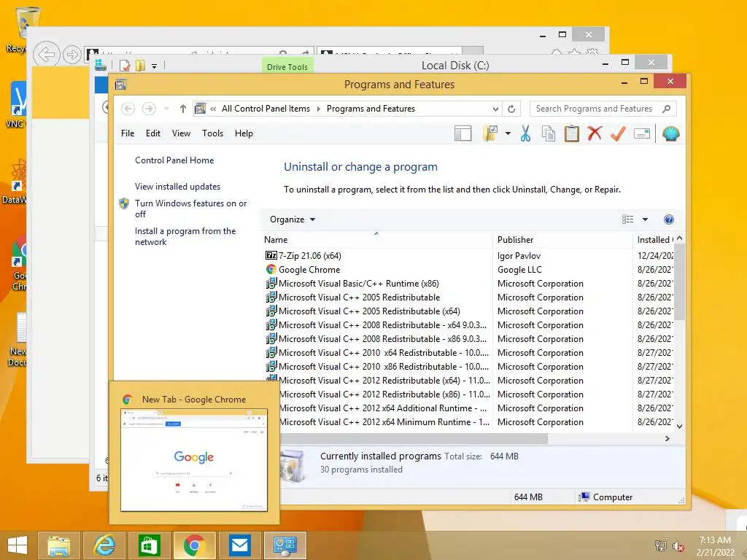Viewport: 747px width, 560px height.
Task: Sort by the Publisher column header
Action: (562, 240)
